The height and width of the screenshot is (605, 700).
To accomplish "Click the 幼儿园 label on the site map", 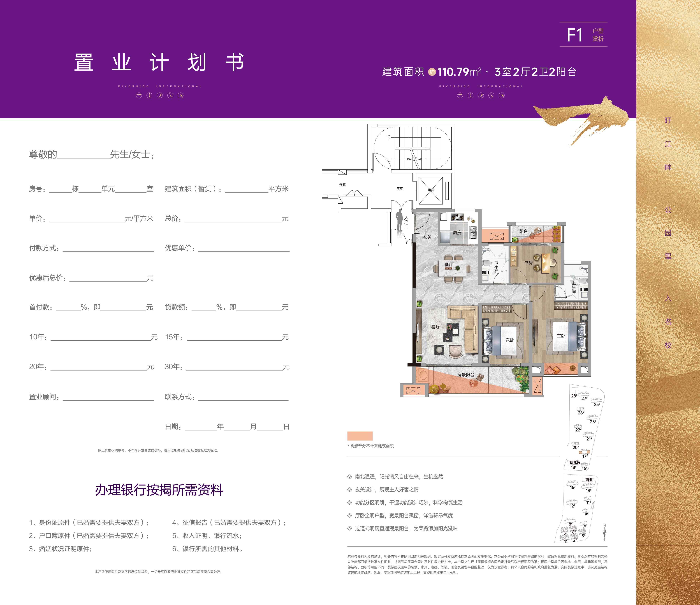I will pyautogui.click(x=575, y=463).
